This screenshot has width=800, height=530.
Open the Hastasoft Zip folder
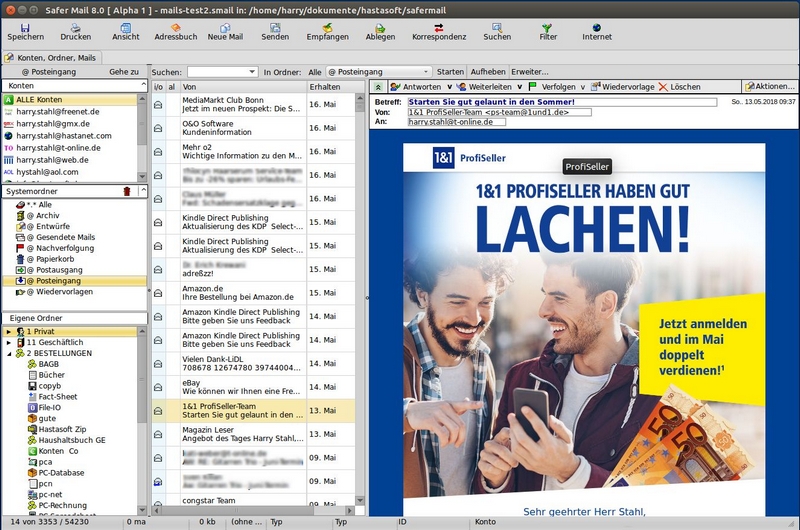[62, 430]
